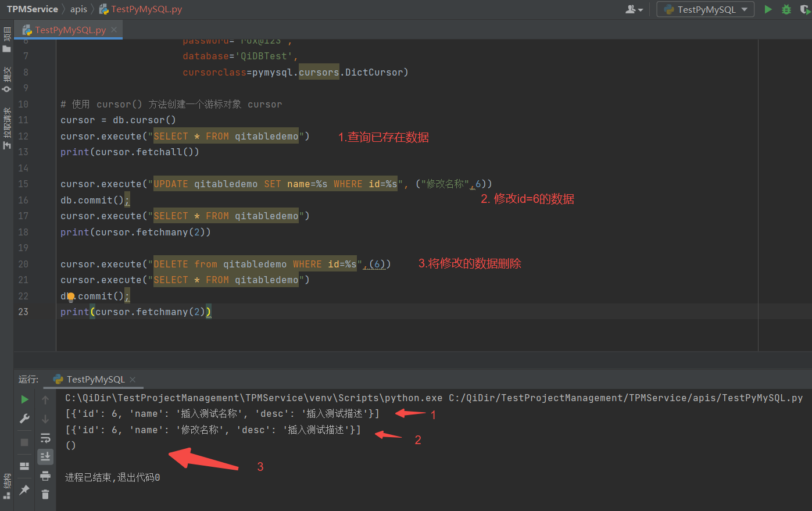Click the yellow lightbulb on line 22
The width and height of the screenshot is (812, 511).
[x=71, y=296]
